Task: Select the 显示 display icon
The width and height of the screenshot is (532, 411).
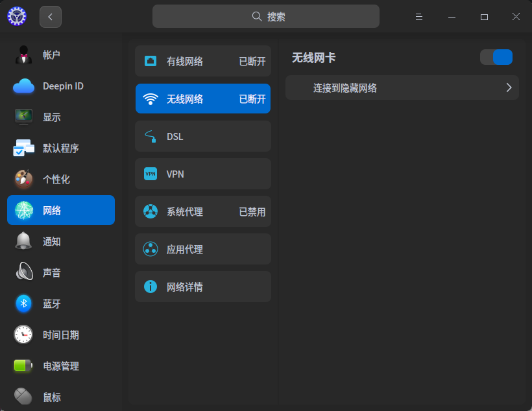Action: (23, 117)
